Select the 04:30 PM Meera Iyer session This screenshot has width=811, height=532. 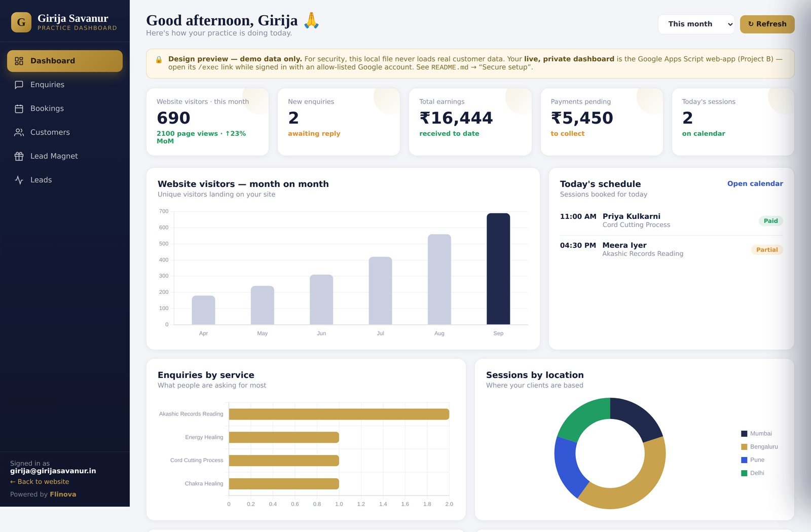tap(671, 250)
